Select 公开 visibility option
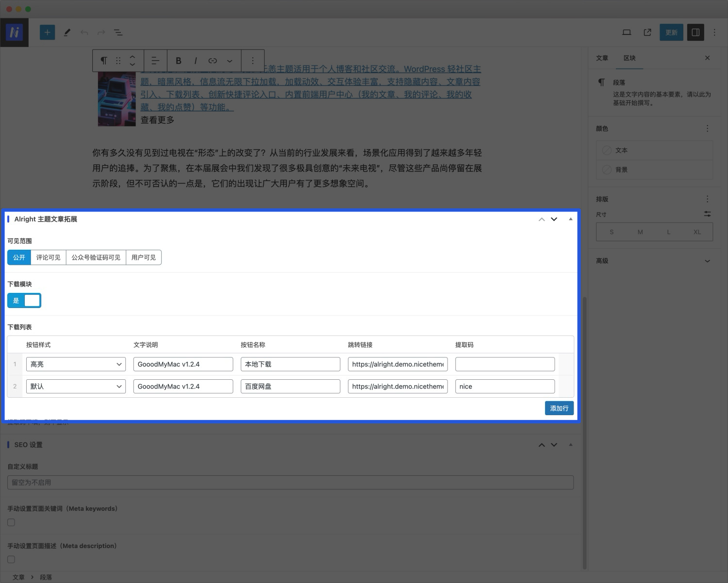Image resolution: width=728 pixels, height=583 pixels. 19,258
